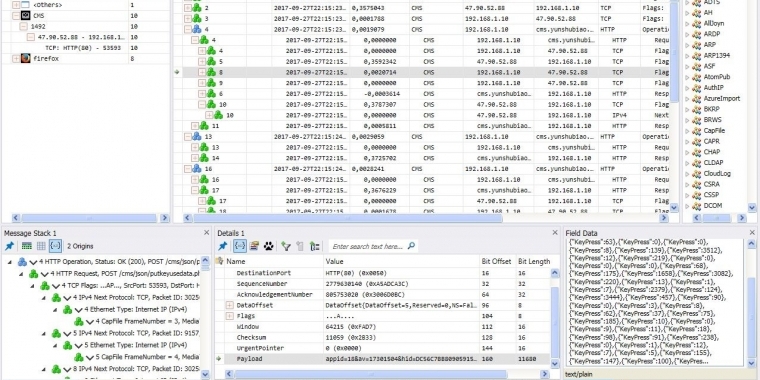Click the filter funnel icon in Details toolbar
Viewport: 760px width, 380px height.
point(285,246)
